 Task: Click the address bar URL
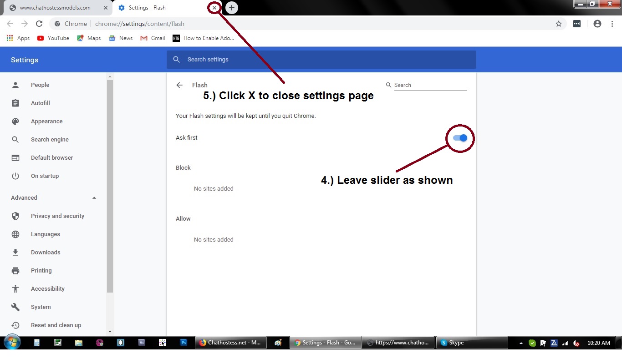[140, 24]
